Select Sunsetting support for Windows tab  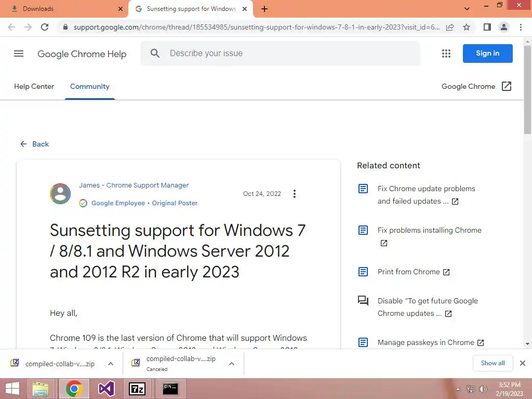(191, 9)
